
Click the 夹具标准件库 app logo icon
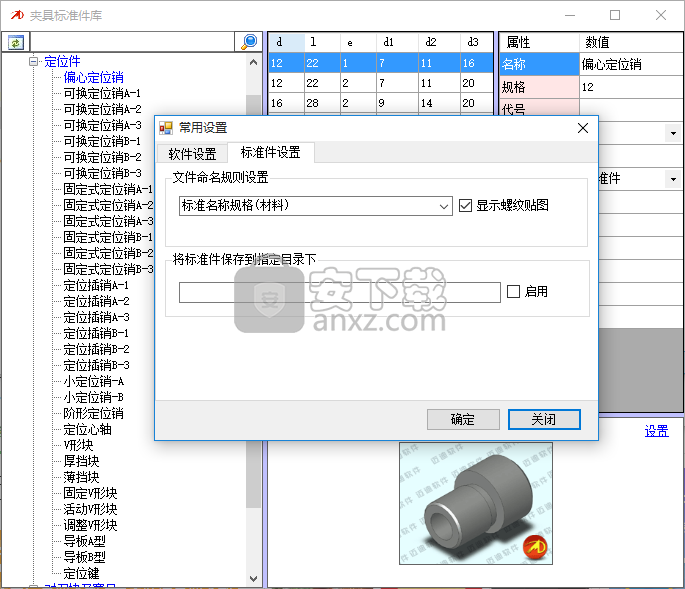[x=17, y=15]
